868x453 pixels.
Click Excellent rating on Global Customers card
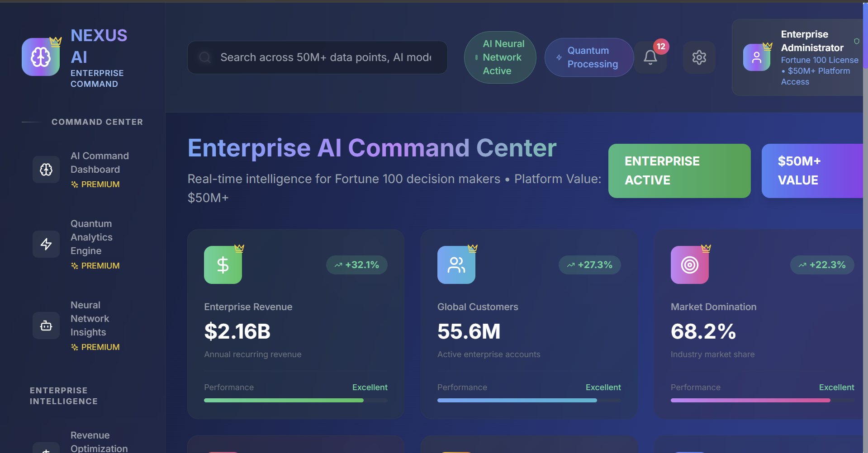point(603,387)
